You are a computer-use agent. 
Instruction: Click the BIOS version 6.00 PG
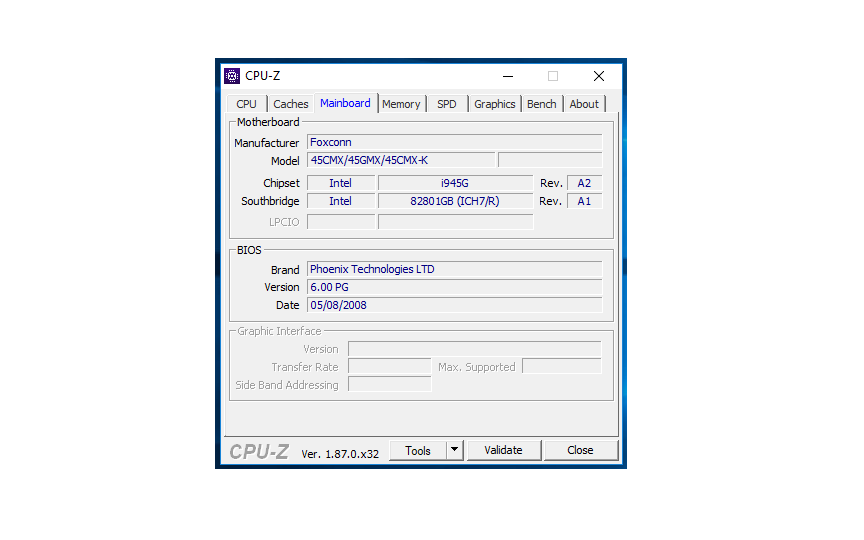(455, 287)
